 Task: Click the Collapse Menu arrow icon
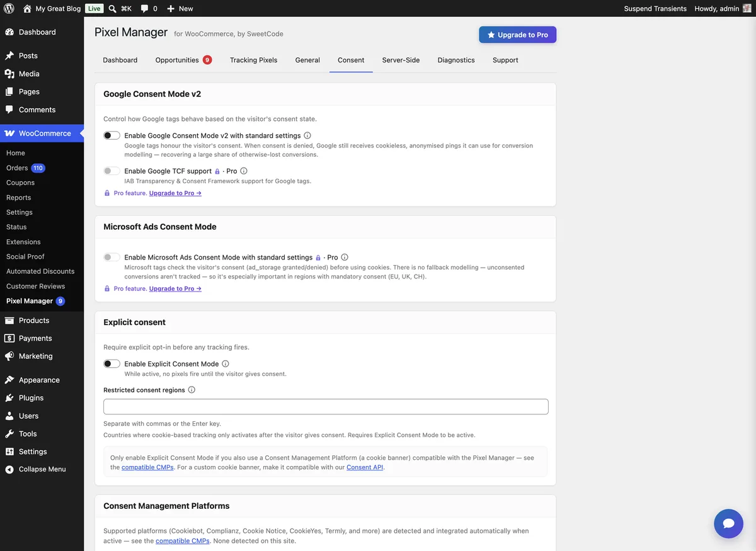[9, 470]
